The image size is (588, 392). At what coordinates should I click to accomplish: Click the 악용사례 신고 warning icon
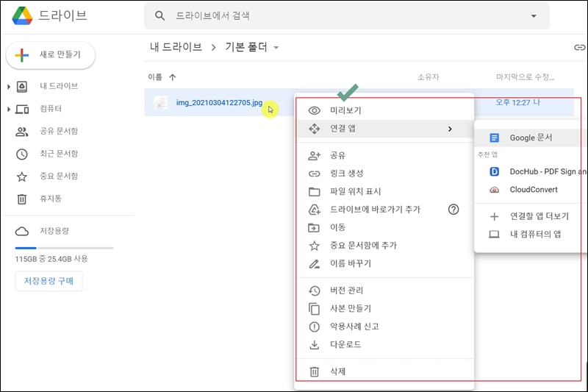click(315, 327)
